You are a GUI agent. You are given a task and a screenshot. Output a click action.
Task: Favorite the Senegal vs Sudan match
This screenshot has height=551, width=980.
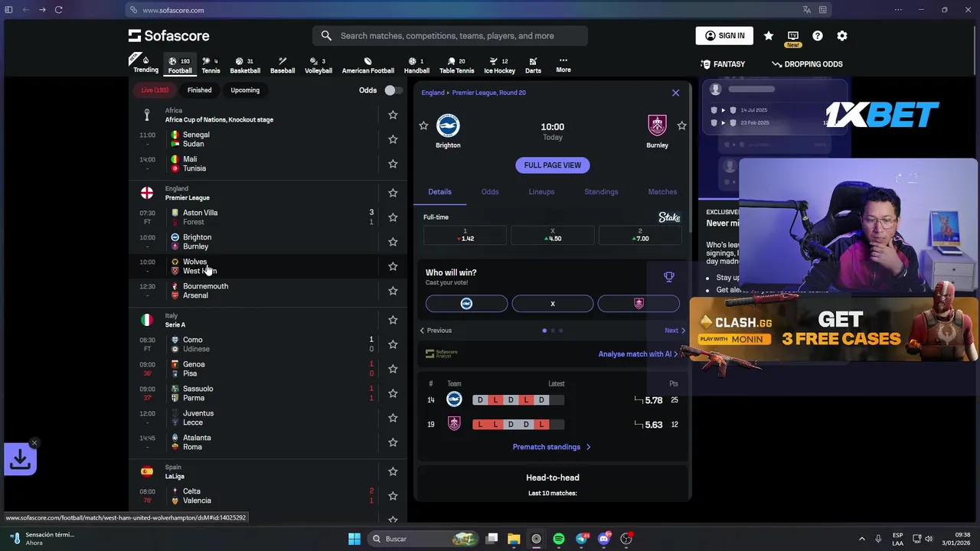[393, 139]
